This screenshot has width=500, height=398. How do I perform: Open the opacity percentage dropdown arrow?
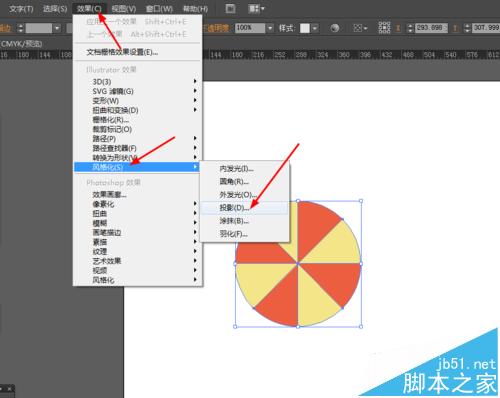point(270,28)
